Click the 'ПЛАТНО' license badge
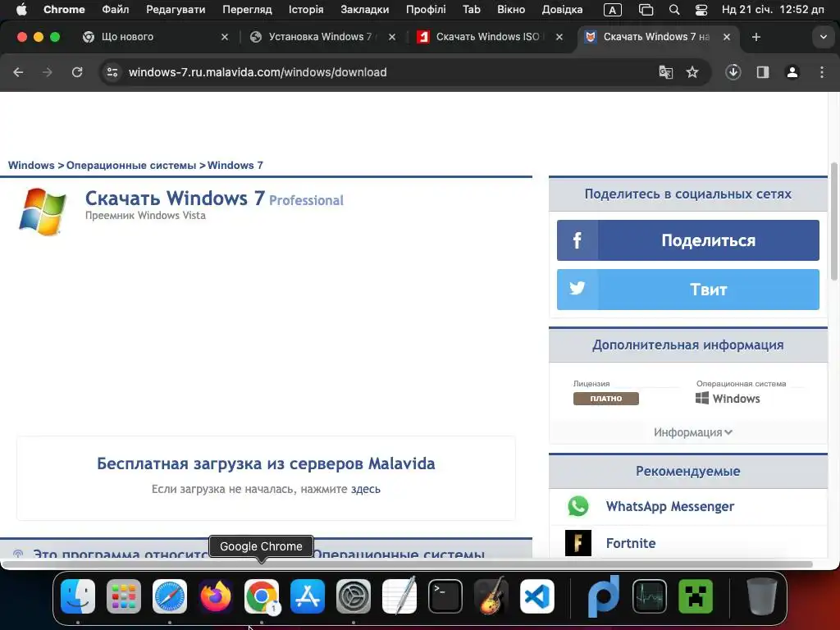Screen dimensions: 840x630 [x=606, y=399]
